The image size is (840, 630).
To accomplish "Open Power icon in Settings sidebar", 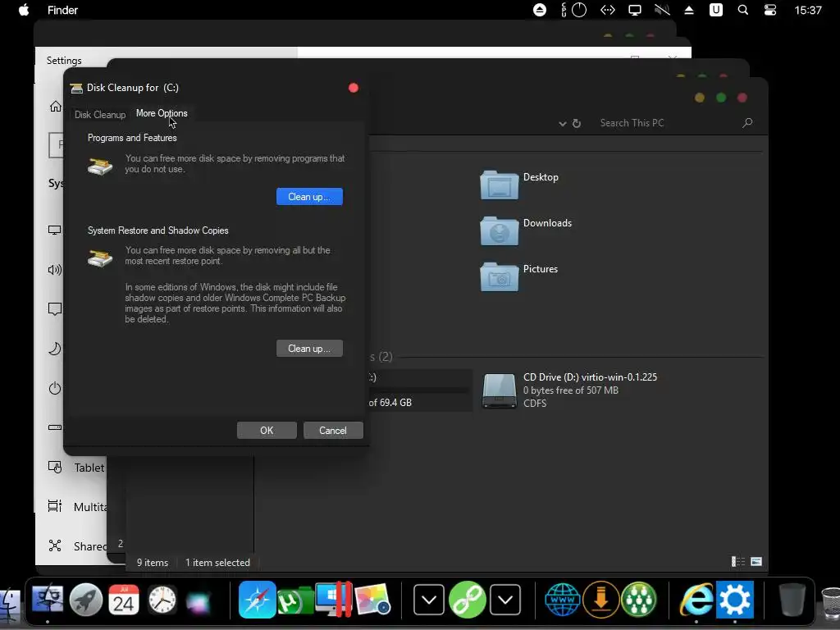I will click(x=55, y=388).
